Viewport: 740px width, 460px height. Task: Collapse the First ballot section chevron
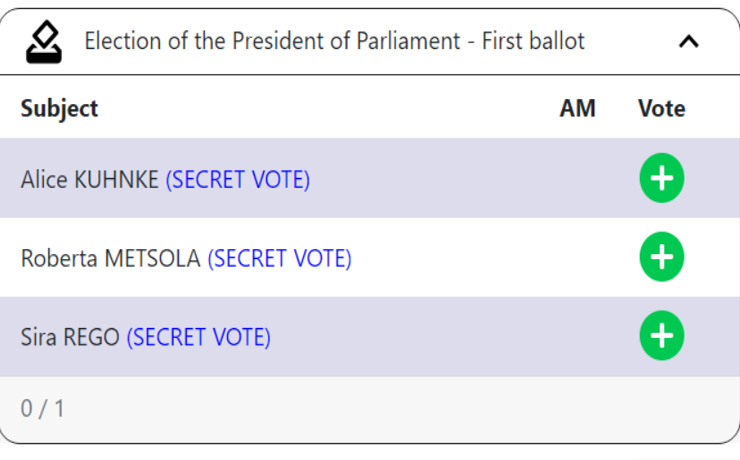pos(689,42)
